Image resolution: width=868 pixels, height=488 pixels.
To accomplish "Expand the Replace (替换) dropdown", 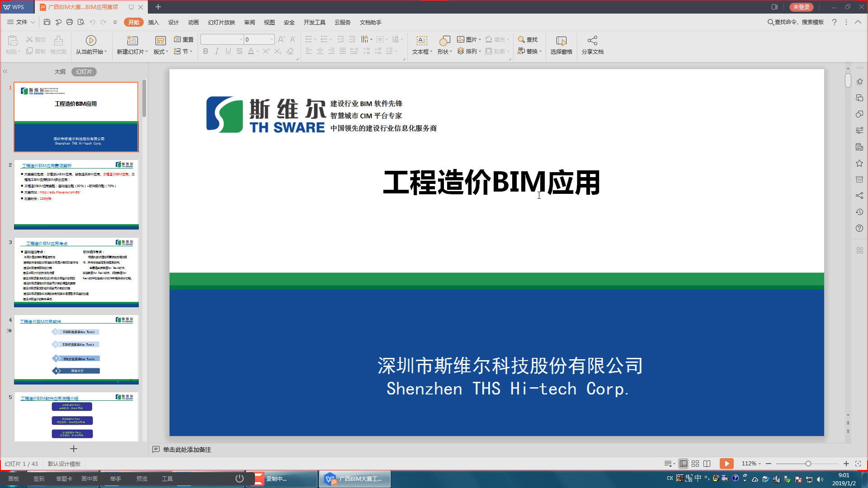I will [x=540, y=52].
